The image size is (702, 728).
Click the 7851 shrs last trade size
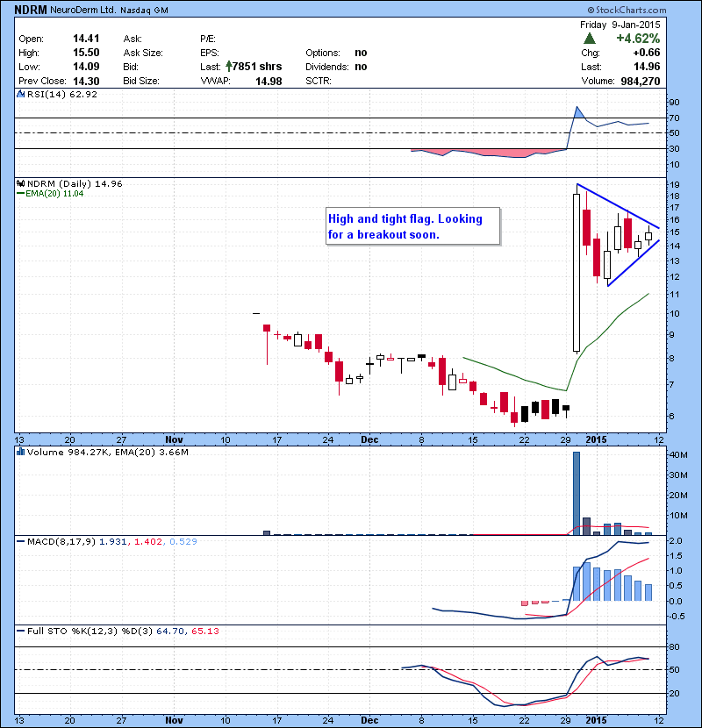coord(257,67)
